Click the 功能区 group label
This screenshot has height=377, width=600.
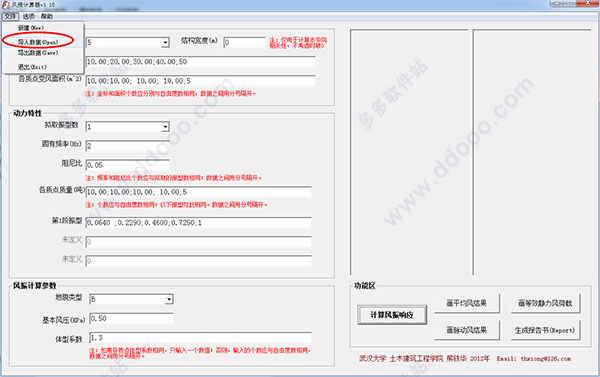[x=365, y=286]
